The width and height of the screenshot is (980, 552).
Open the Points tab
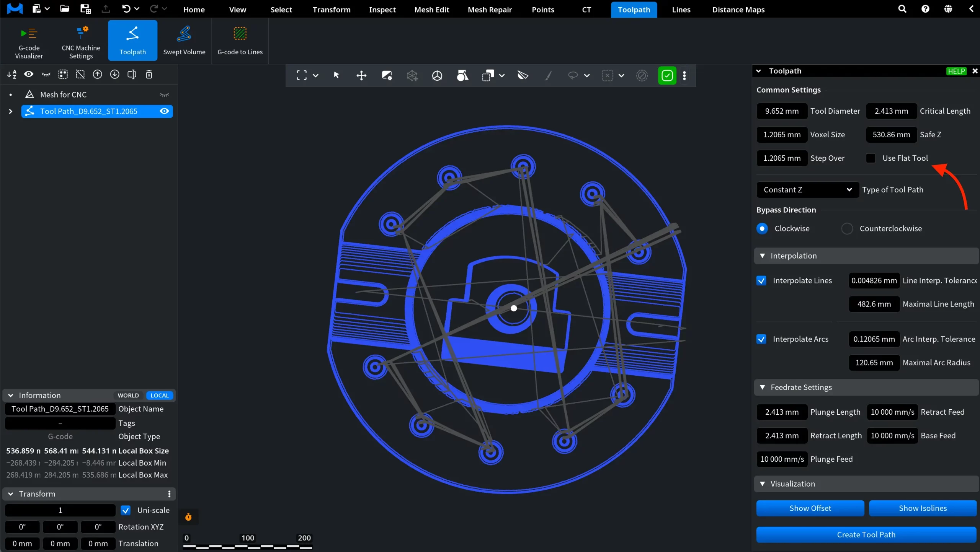coord(543,10)
